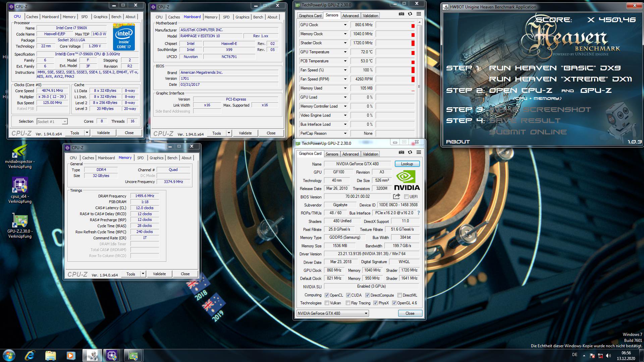This screenshot has height=362, width=644.
Task: Switch to Bench tab in the CPU-Z Memory window
Action: click(x=172, y=158)
